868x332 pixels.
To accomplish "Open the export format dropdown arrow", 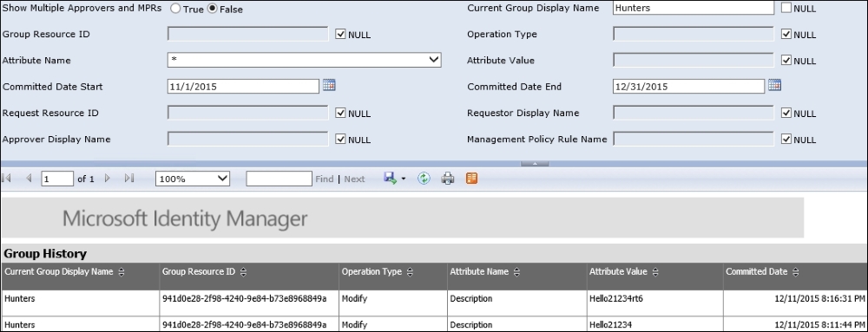I will (x=403, y=179).
